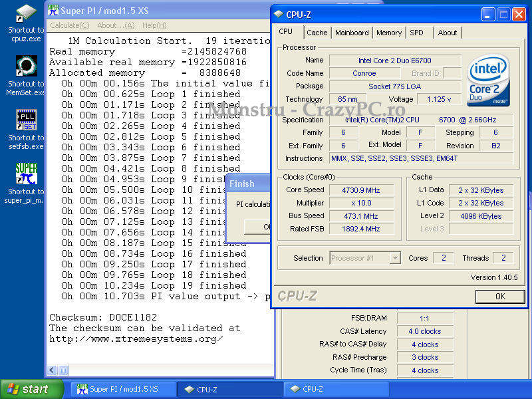
Task: Click the Code Name value Conroe
Action: click(364, 73)
